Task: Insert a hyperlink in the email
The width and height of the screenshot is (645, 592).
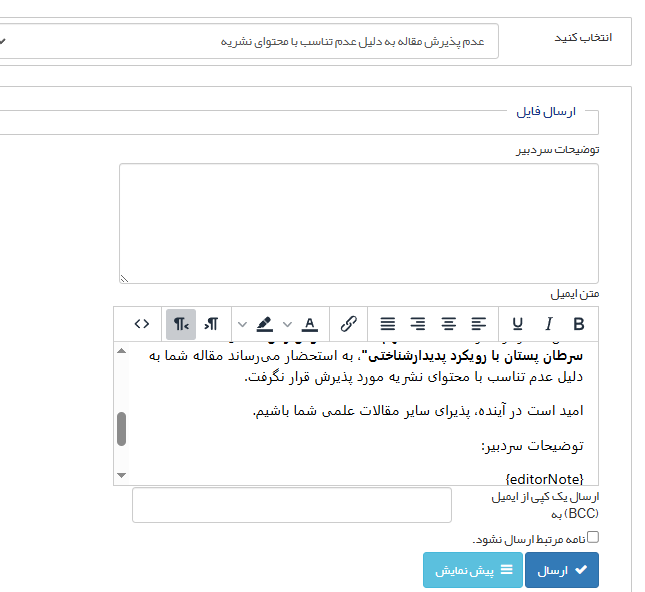Action: click(x=349, y=324)
